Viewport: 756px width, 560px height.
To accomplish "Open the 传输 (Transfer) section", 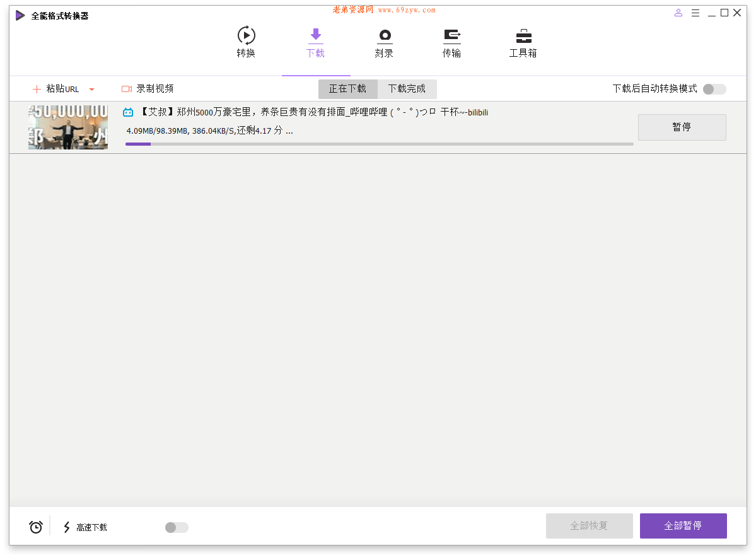I will pyautogui.click(x=451, y=42).
